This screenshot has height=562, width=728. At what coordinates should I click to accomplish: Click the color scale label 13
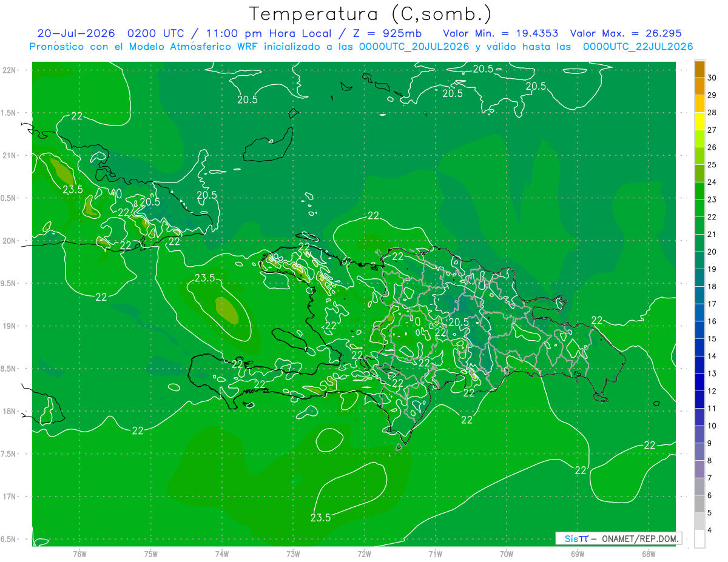(712, 373)
